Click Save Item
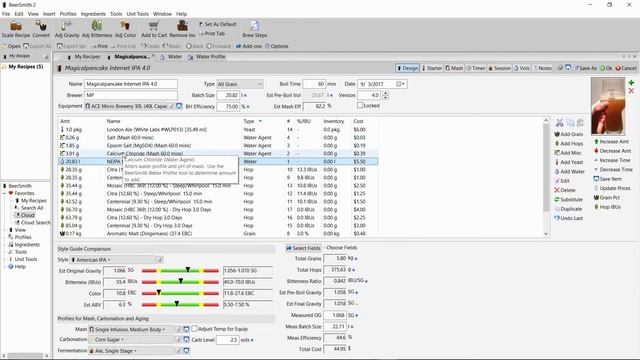Screen dimensions: 640x360 [608, 179]
